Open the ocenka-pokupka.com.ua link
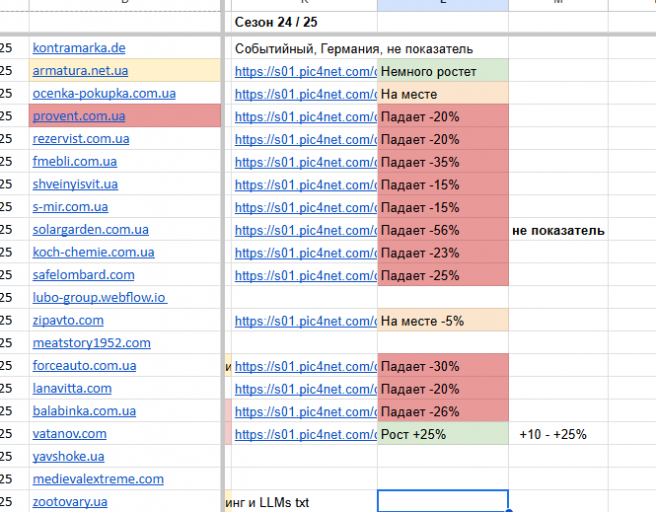Screen dimensions: 656x512 (104, 93)
